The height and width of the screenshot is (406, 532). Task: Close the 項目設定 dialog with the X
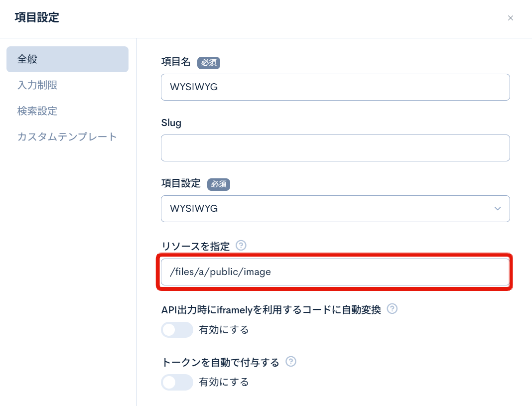pyautogui.click(x=510, y=18)
